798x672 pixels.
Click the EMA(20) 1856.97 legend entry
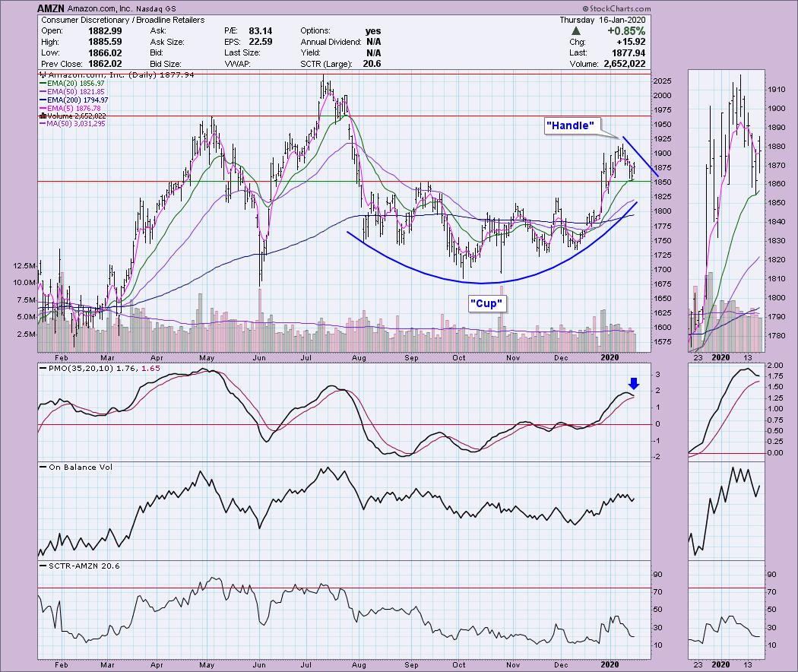pos(72,84)
